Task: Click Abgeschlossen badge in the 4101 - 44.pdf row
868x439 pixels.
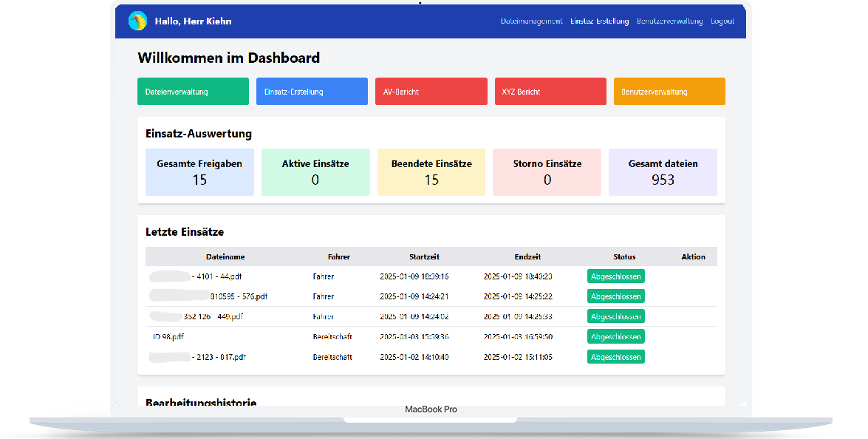Action: (615, 276)
